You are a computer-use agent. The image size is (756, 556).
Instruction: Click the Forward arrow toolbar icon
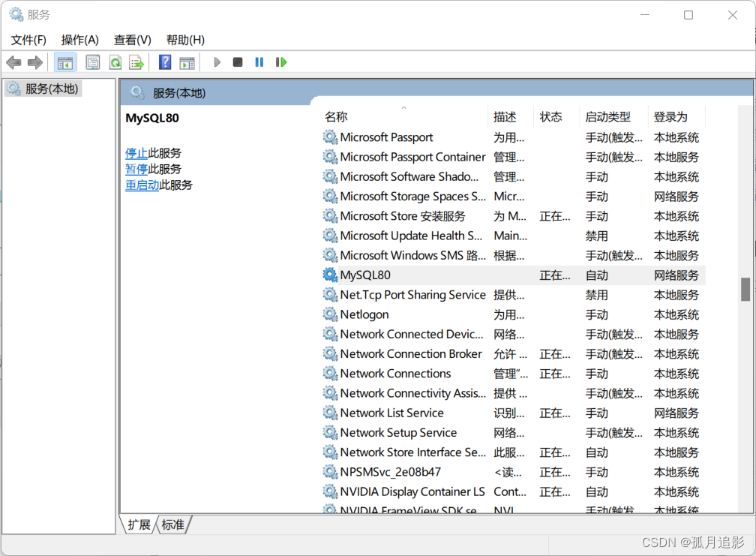(x=35, y=62)
